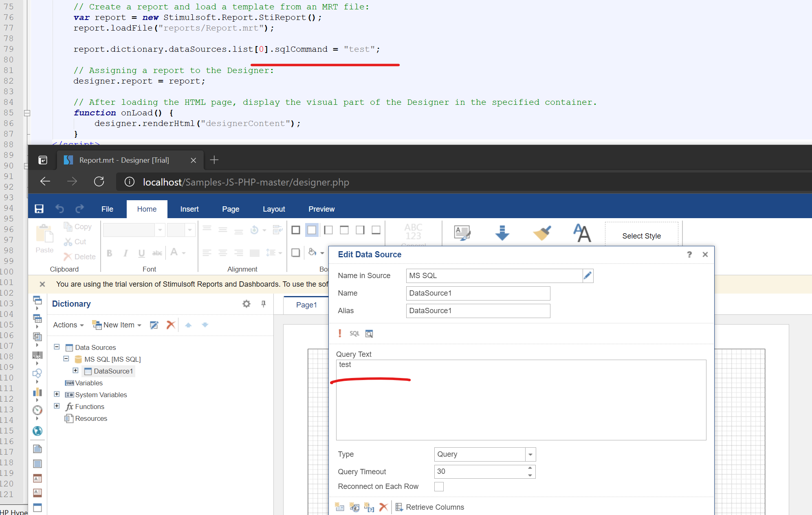Open the New Item dropdown
The height and width of the screenshot is (515, 812).
(x=117, y=325)
